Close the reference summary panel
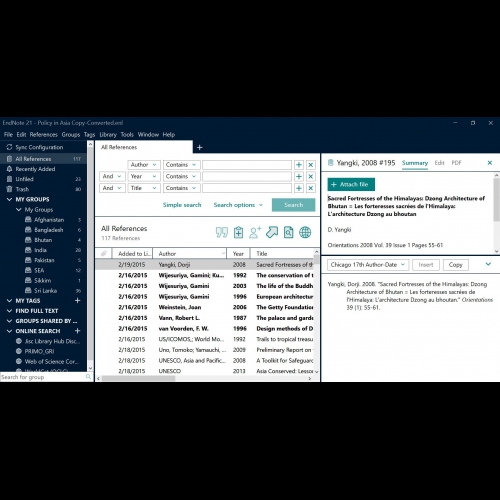 (x=490, y=163)
